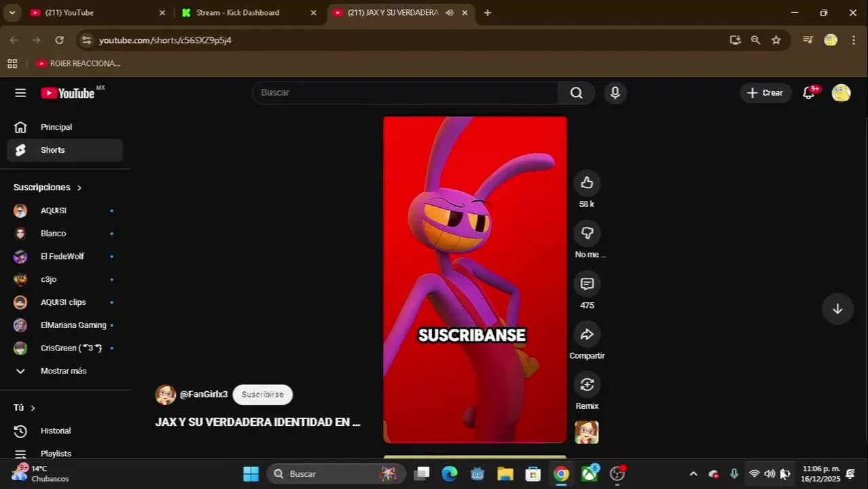This screenshot has height=489, width=868.
Task: Open the Blanco subscription channel
Action: tap(65, 234)
